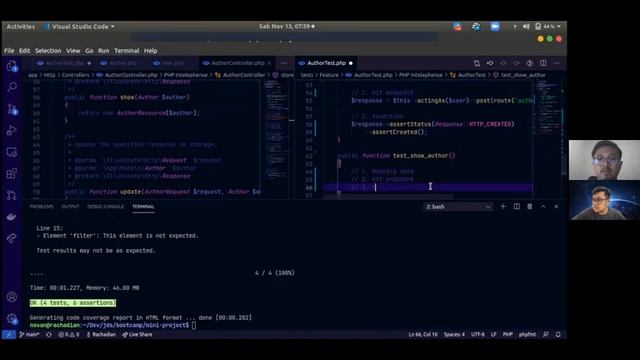
Task: Open the Extensions view
Action: 12,173
